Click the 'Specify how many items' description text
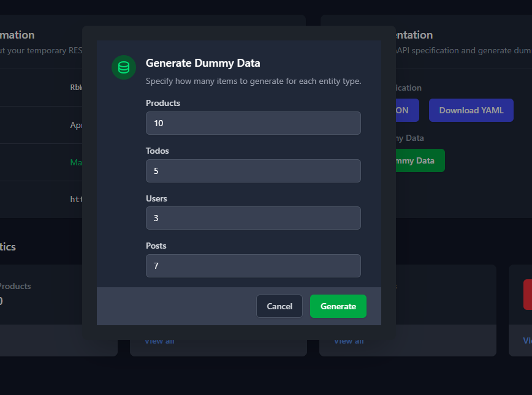This screenshot has width=532, height=395. pos(254,81)
